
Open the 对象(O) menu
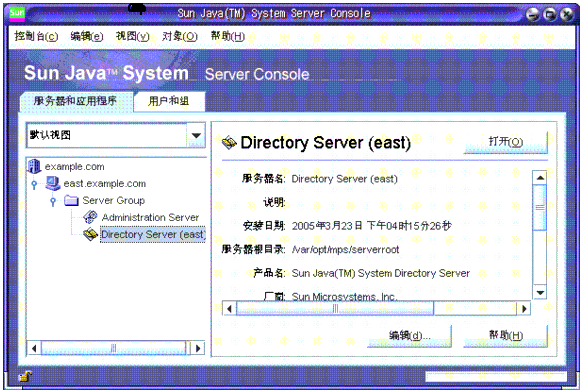(x=180, y=36)
